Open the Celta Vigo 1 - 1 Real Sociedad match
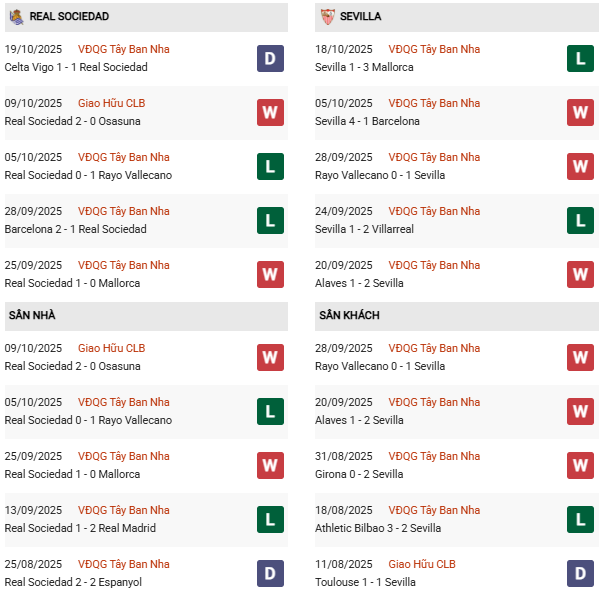The height and width of the screenshot is (594, 600). (76, 67)
